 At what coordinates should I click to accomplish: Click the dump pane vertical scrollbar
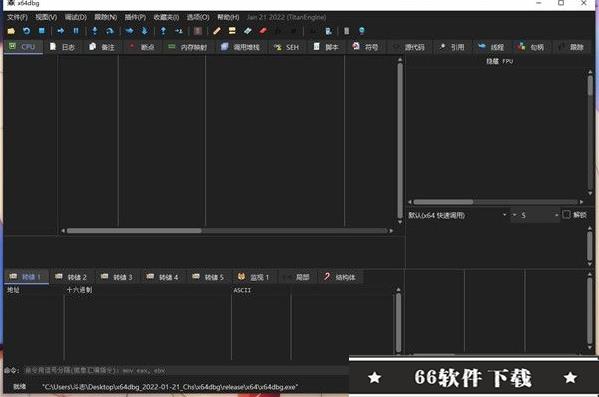(398, 321)
